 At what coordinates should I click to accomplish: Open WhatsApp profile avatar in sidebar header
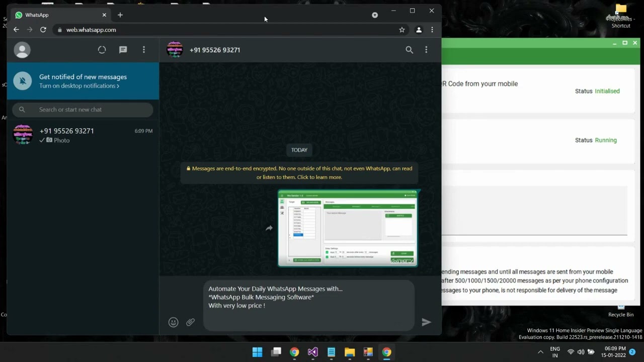pos(22,50)
